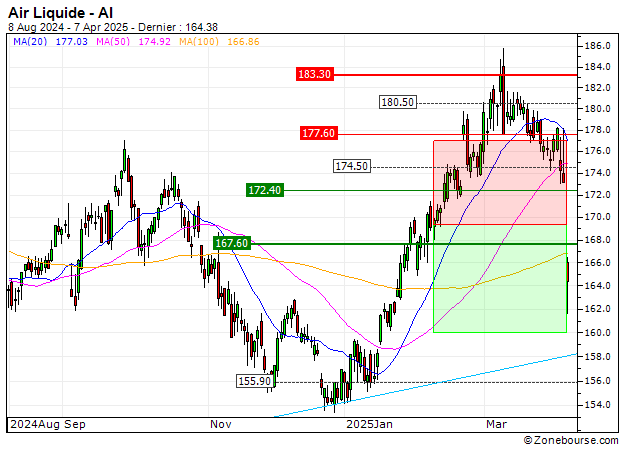Click the 180.50 price level box
This screenshot has width=625, height=450.
[x=397, y=102]
